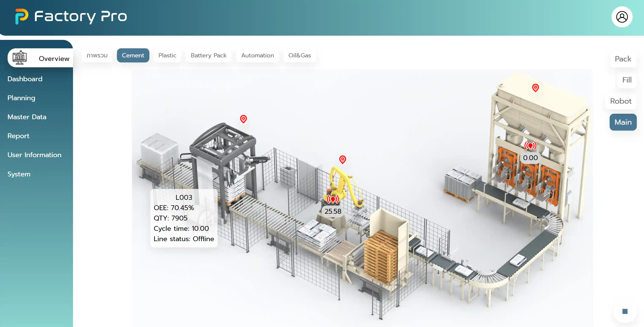Open Dashboard from the sidebar
Screen dimensions: 644x327
click(25, 79)
